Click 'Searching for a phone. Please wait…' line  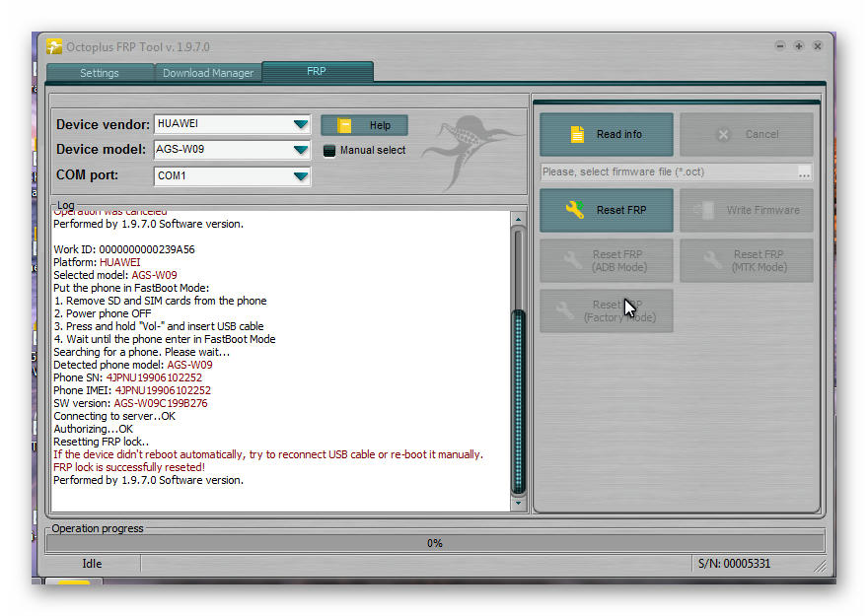[x=142, y=352]
